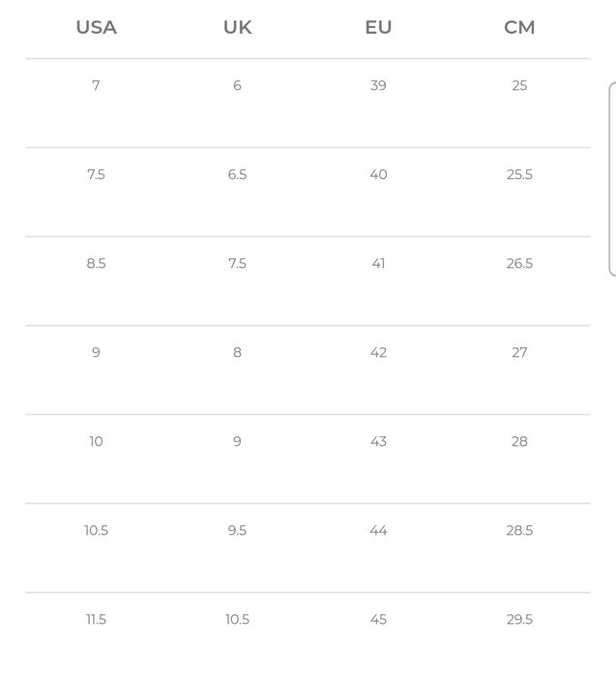Screen dimensions: 616x676
Task: Select the EU column header
Action: (x=378, y=28)
